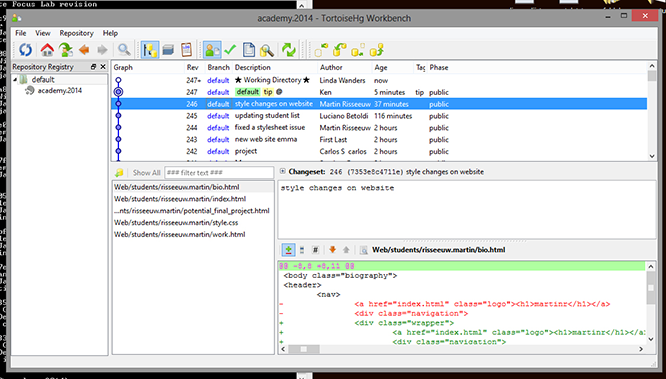Jump to next diff orange down arrow
Screen dimensions: 666x379
point(333,250)
